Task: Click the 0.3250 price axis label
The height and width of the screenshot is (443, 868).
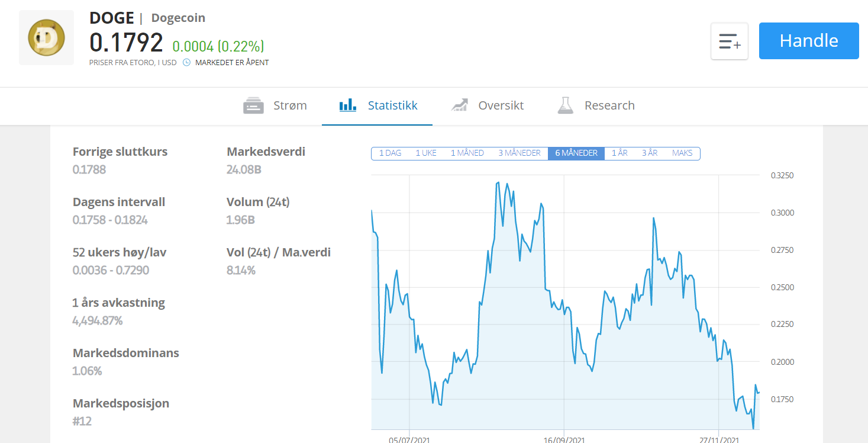Action: [782, 175]
